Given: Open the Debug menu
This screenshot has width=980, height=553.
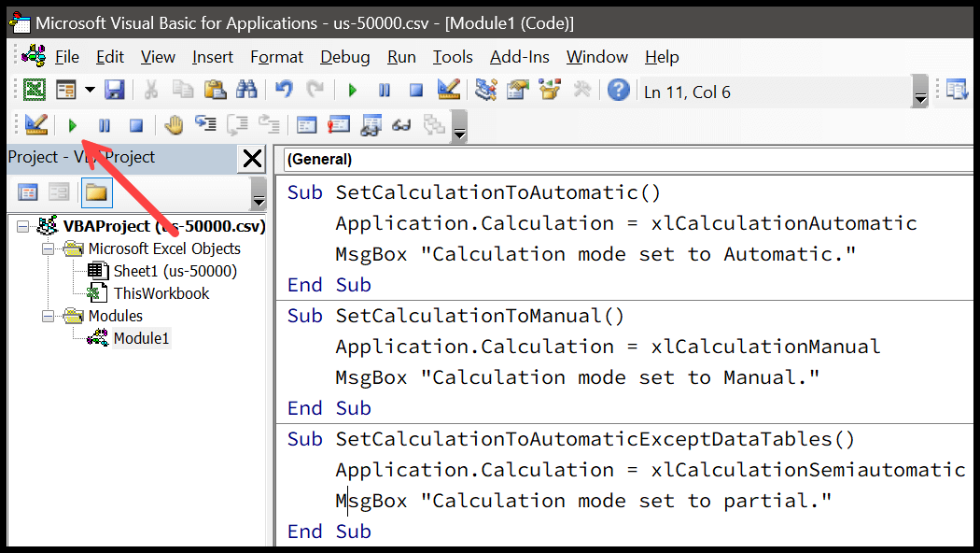Looking at the screenshot, I should [x=345, y=57].
